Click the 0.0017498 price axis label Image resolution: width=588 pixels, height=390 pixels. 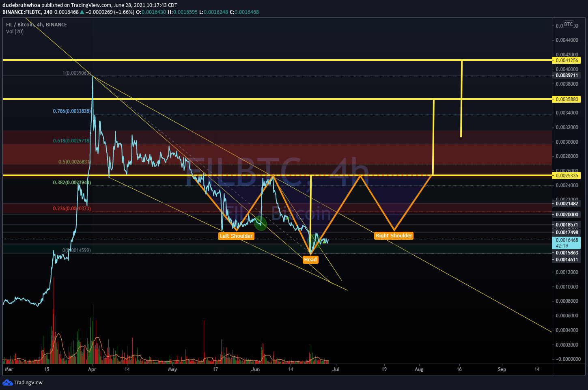[x=566, y=232]
